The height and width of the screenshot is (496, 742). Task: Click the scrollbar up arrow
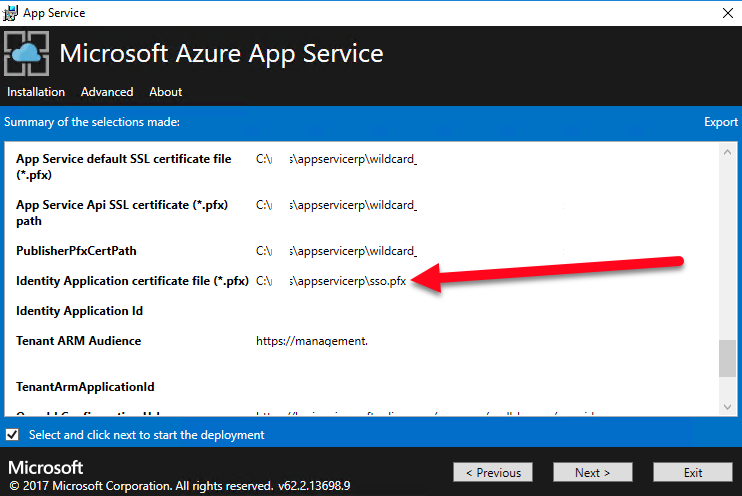(x=727, y=152)
